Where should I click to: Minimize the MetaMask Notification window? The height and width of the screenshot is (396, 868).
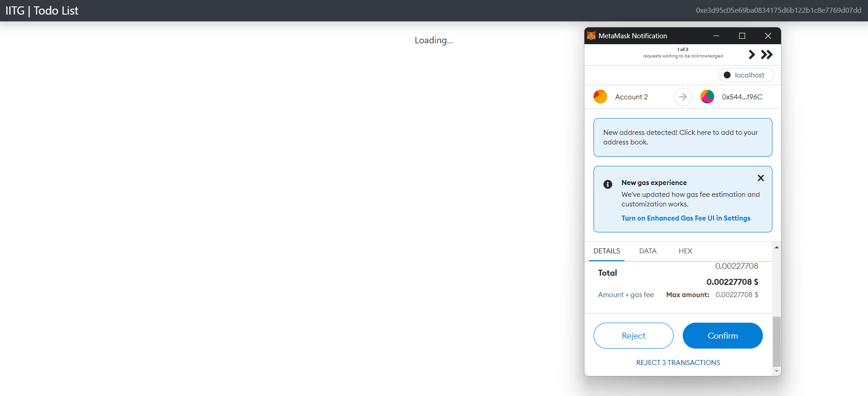tap(716, 36)
